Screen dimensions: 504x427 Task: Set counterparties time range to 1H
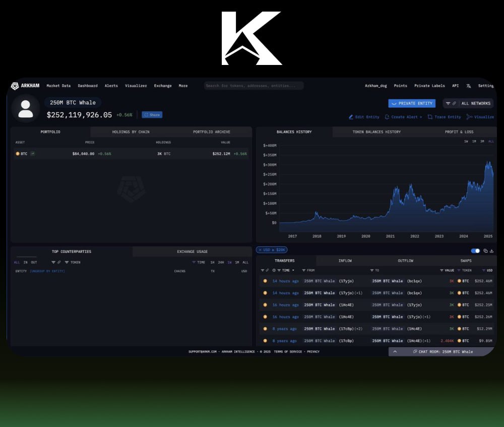(x=213, y=262)
